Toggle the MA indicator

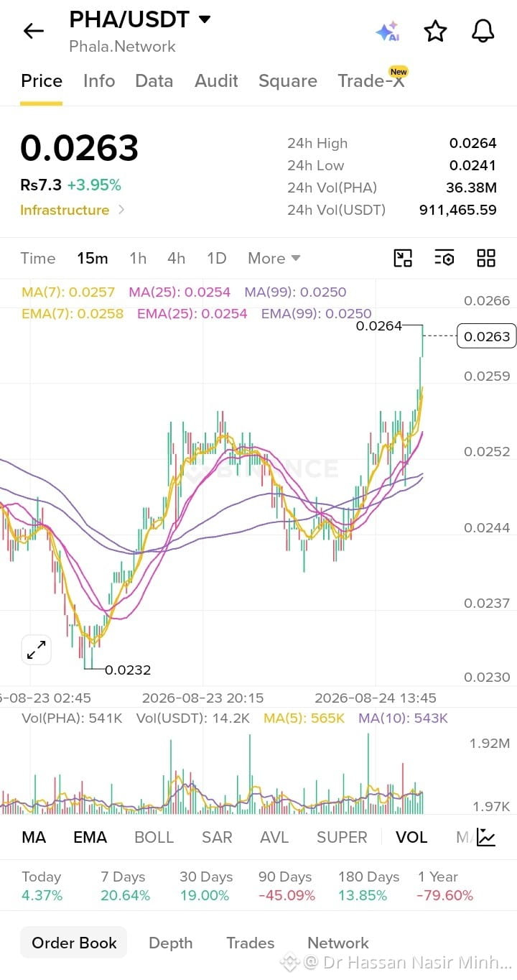click(x=34, y=837)
